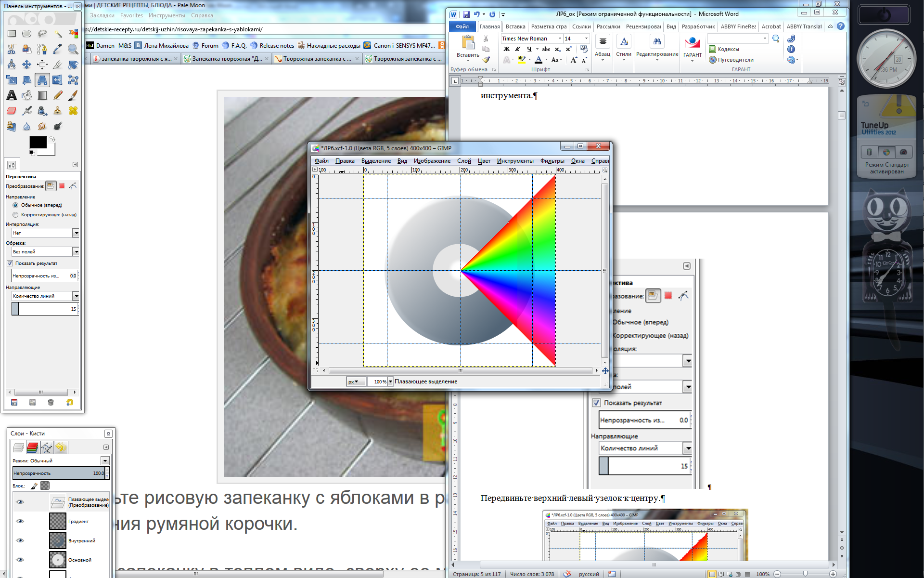Hide the Градиент layer
Screen dimensions: 924x578
20,521
